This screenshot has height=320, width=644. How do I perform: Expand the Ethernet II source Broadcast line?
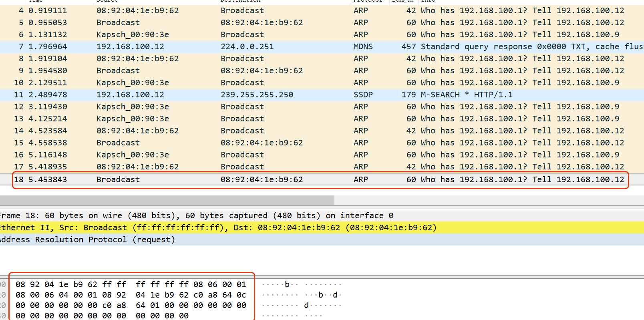click(x=322, y=227)
